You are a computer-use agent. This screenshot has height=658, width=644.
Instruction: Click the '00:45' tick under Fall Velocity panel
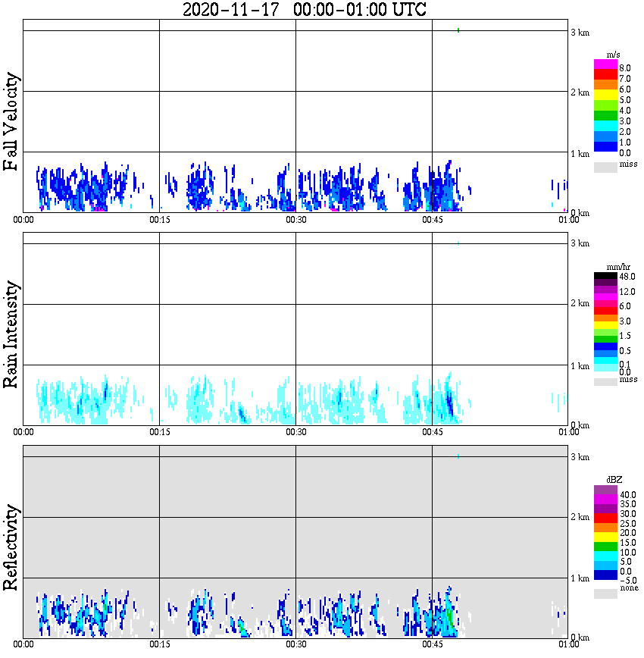pyautogui.click(x=432, y=220)
